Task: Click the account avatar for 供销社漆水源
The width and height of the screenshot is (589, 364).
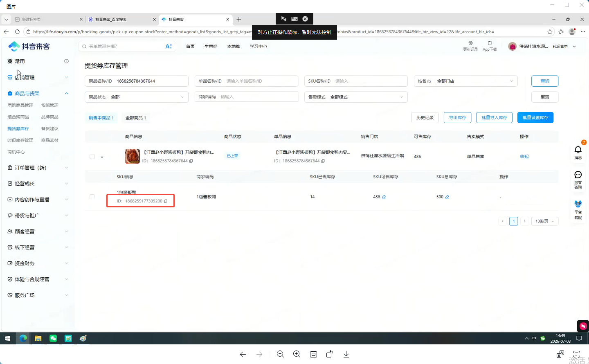Action: click(512, 47)
